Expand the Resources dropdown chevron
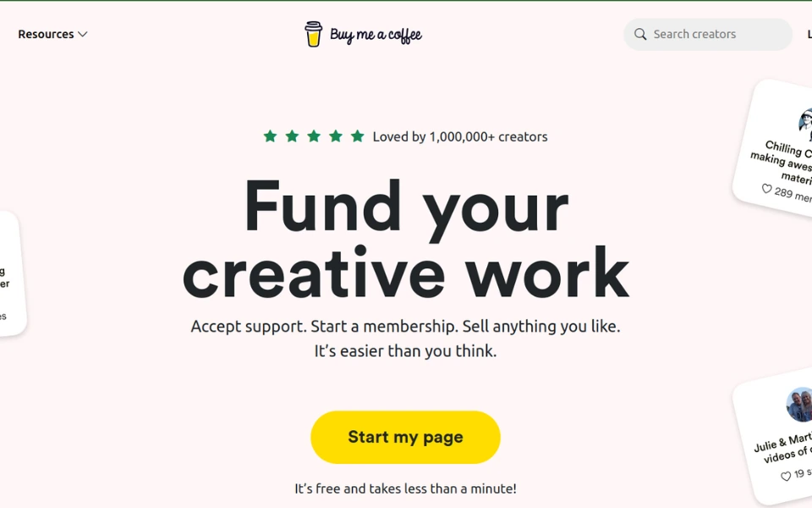Image resolution: width=812 pixels, height=508 pixels. tap(82, 34)
